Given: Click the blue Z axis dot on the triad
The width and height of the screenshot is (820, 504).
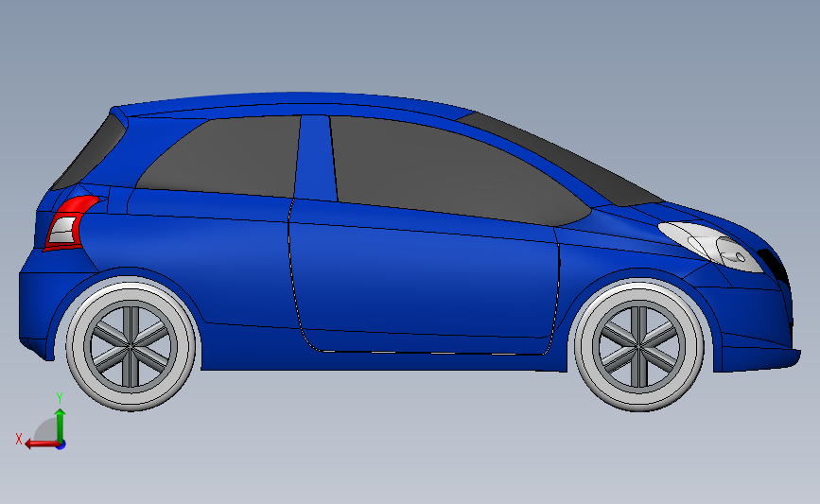Looking at the screenshot, I should 61,445.
